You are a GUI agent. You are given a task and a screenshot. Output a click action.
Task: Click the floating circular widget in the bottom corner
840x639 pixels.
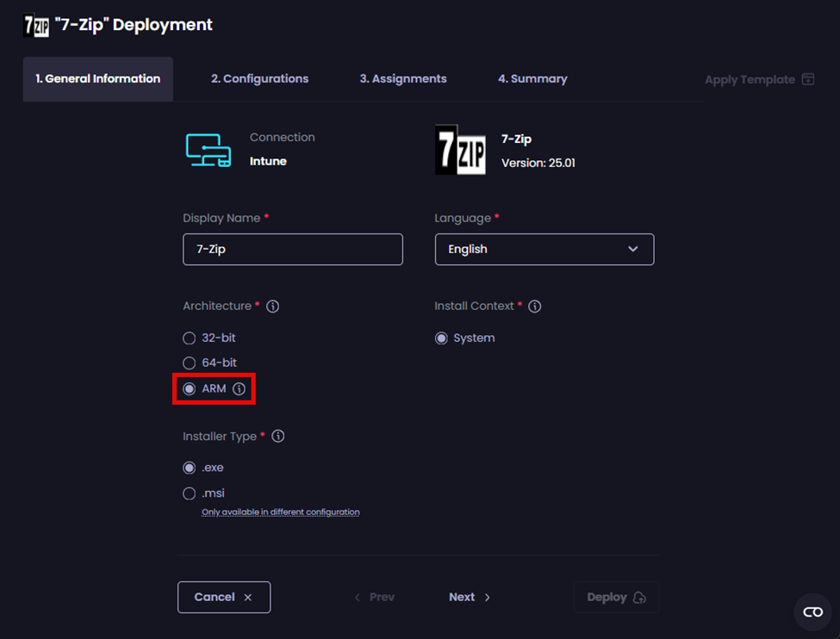[x=812, y=612]
